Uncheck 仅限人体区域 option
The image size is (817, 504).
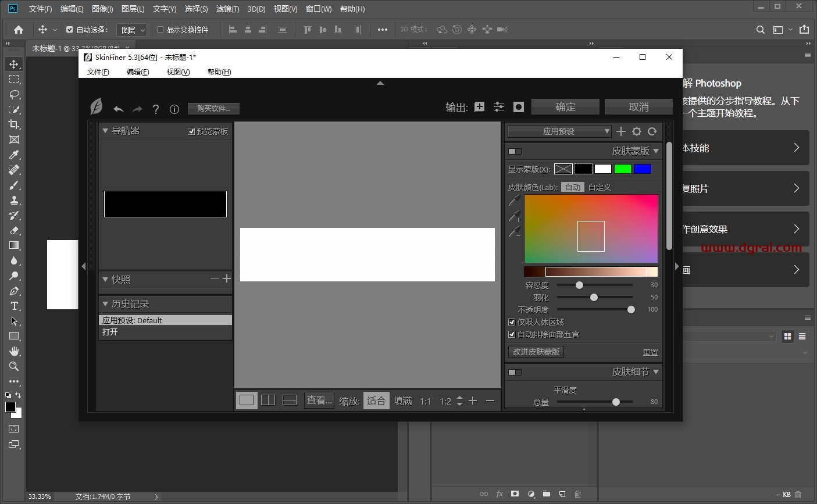click(512, 322)
